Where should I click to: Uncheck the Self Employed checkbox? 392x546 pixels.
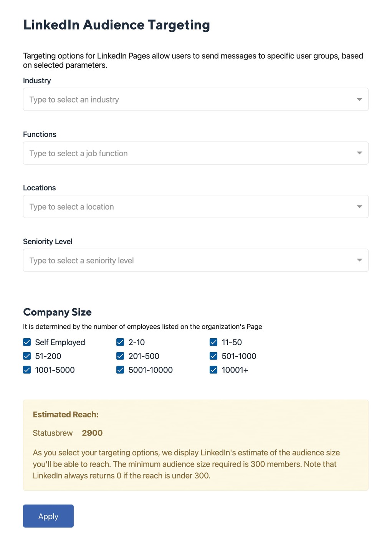coord(27,342)
